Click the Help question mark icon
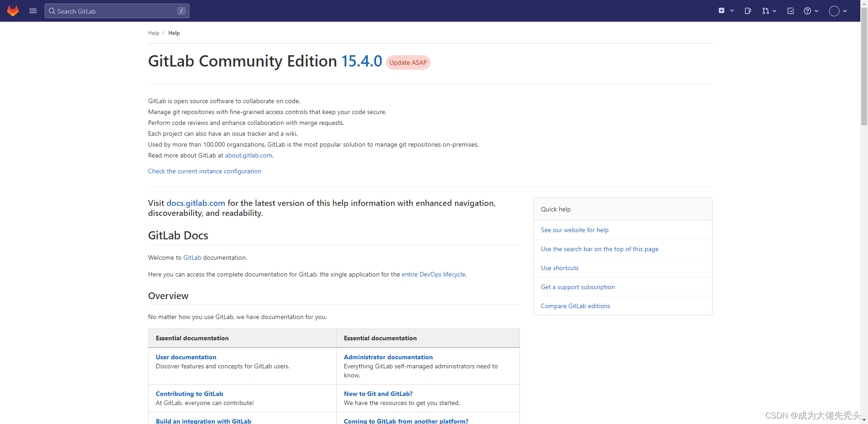 click(807, 11)
